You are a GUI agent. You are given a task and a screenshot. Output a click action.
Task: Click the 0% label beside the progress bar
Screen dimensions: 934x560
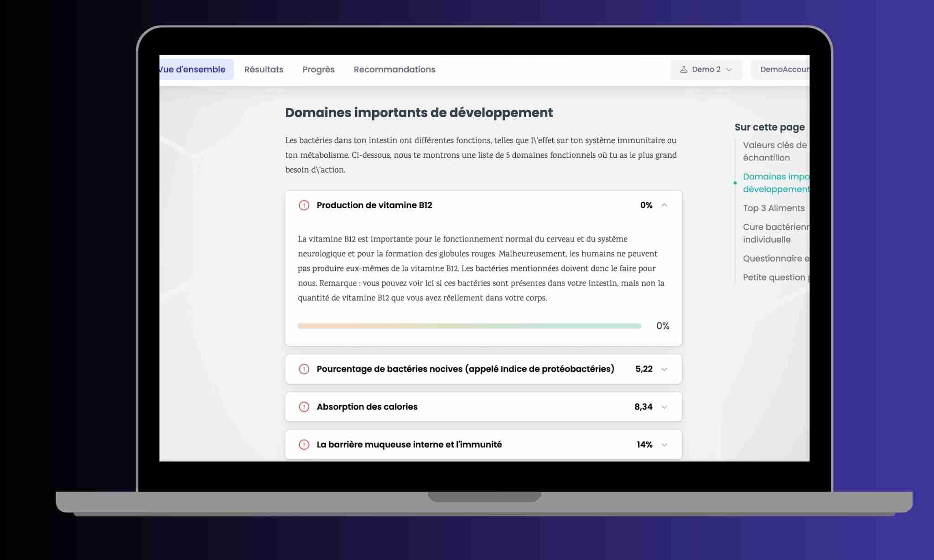coord(663,326)
